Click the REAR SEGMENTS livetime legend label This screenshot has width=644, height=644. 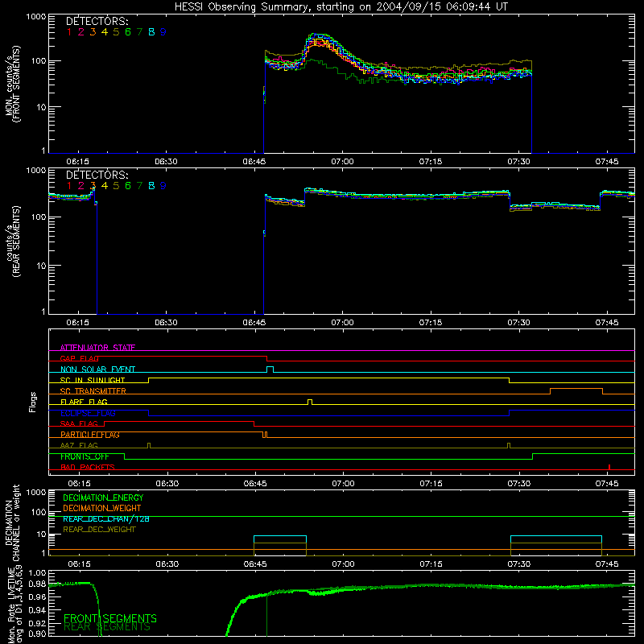click(x=107, y=627)
